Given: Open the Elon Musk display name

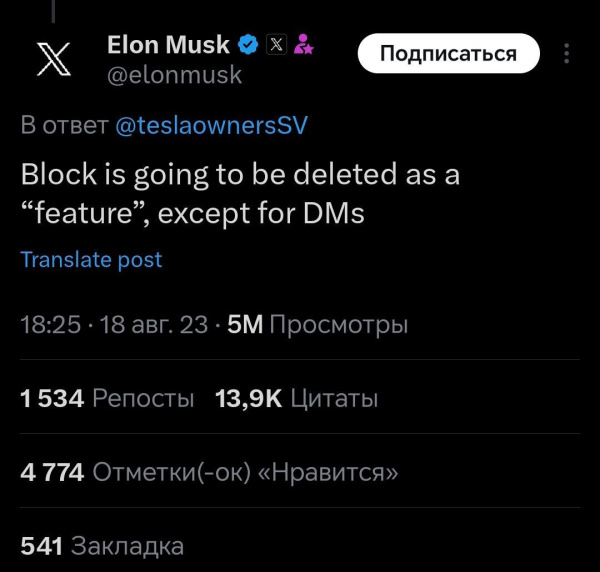Looking at the screenshot, I should coord(168,45).
